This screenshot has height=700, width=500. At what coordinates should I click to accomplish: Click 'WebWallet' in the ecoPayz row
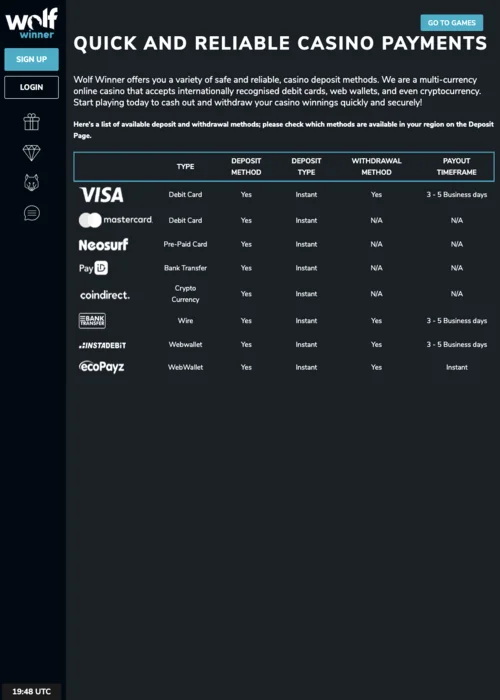pos(185,367)
